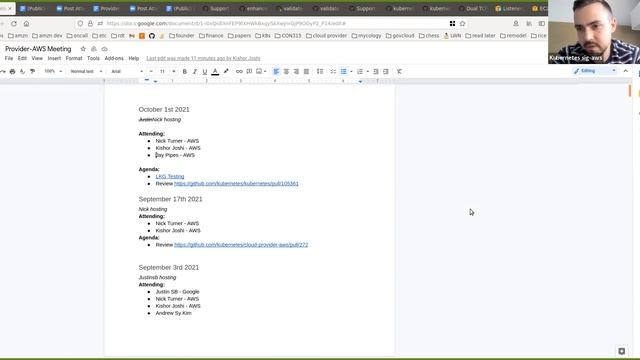The height and width of the screenshot is (360, 640).
Task: Hide the menus with the collapse arrow
Action: point(626,71)
